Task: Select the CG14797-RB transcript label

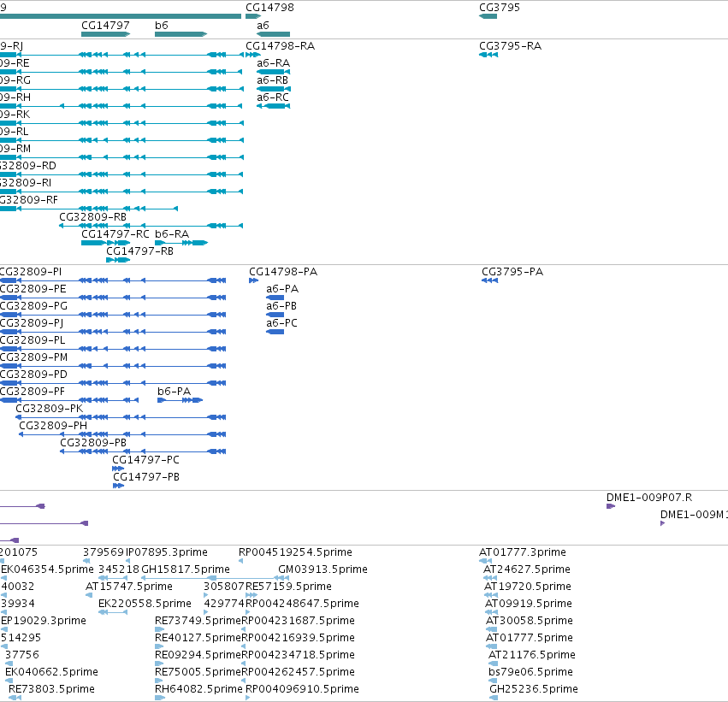Action: (x=139, y=251)
